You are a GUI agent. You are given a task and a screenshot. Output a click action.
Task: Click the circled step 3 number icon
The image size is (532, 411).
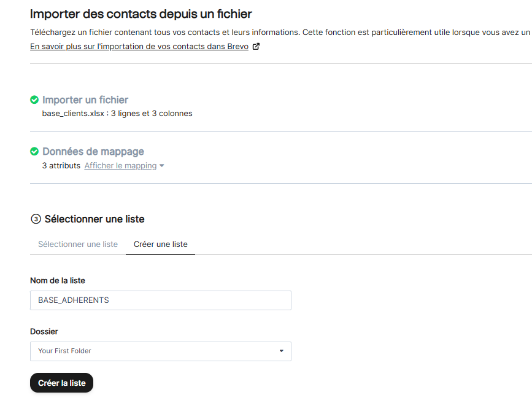pos(35,219)
